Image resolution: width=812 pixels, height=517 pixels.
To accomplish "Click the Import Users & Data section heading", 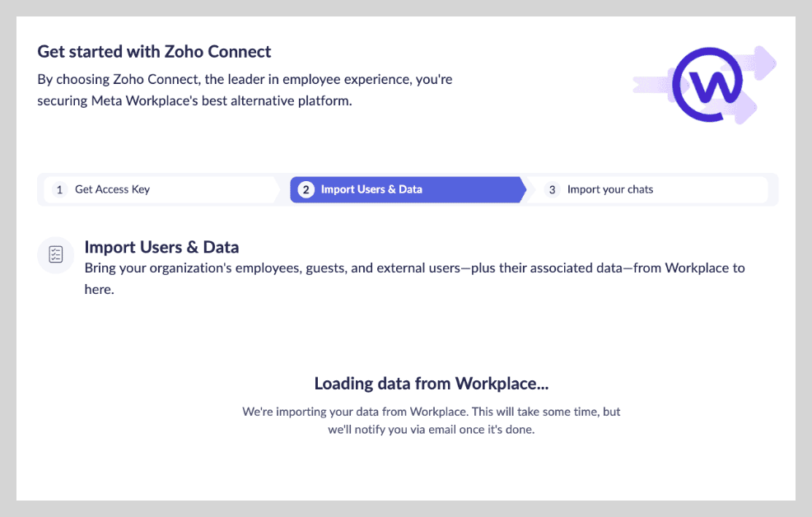I will [x=161, y=247].
